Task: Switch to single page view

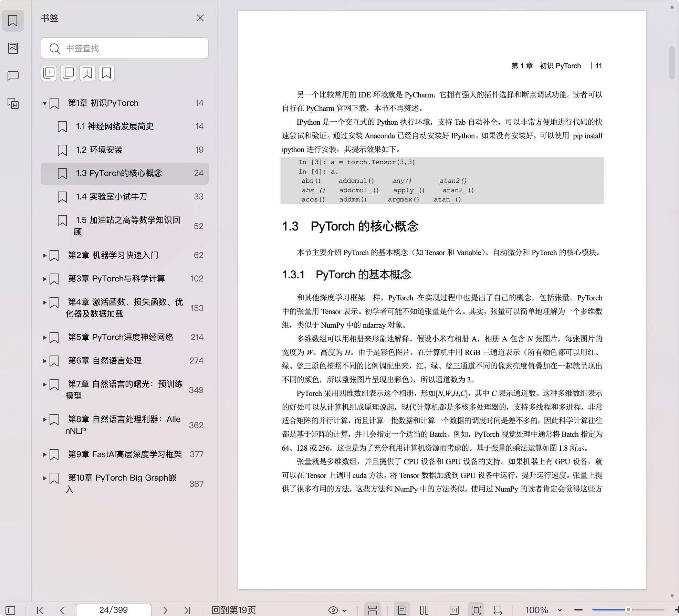Action: point(402,610)
